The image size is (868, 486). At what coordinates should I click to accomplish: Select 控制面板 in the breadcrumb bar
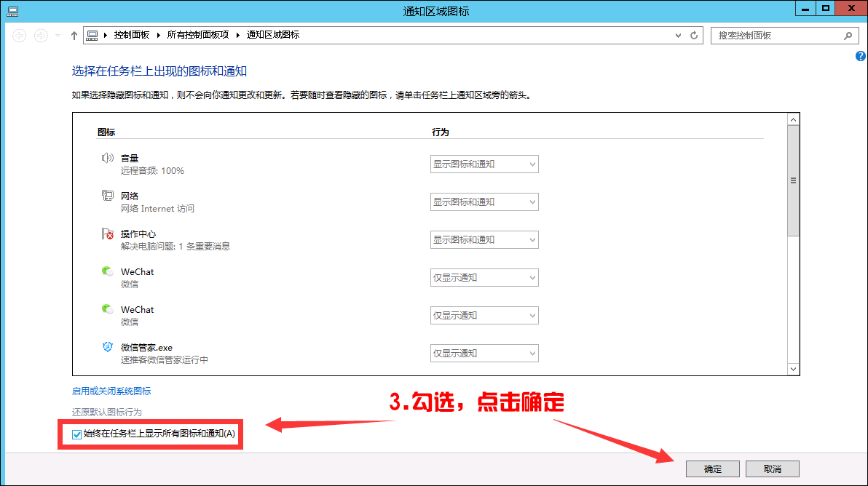[x=131, y=34]
